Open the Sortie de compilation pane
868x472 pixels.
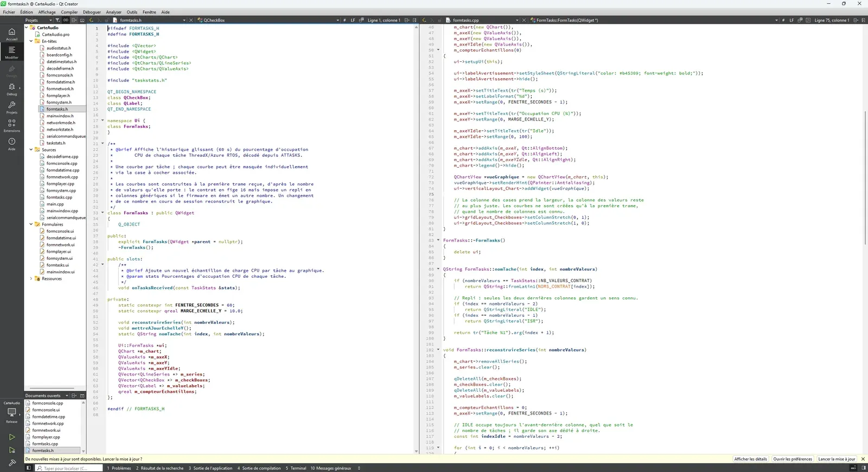[x=261, y=468]
